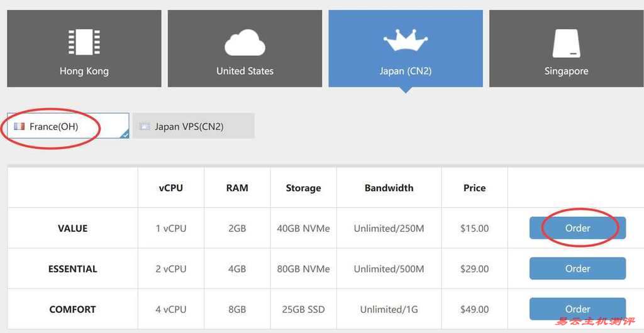Click the crown icon above Japan (CN2)
Screen dimensions: 644x333
[x=406, y=40]
